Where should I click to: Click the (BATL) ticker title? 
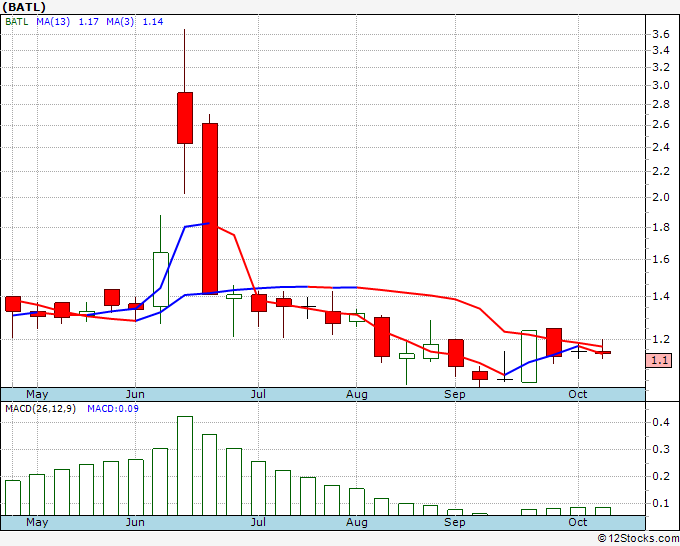[x=25, y=6]
